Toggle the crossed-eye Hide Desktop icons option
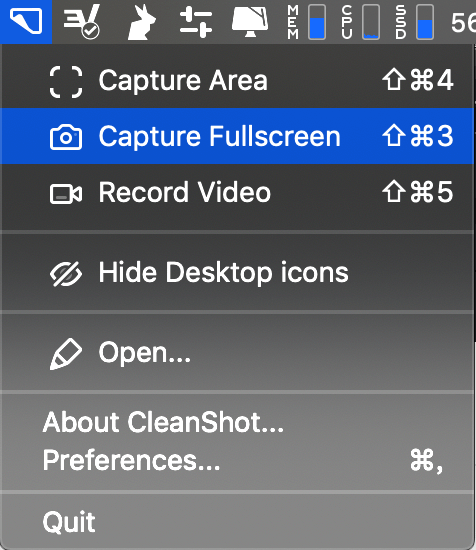The height and width of the screenshot is (550, 476). pyautogui.click(x=237, y=272)
